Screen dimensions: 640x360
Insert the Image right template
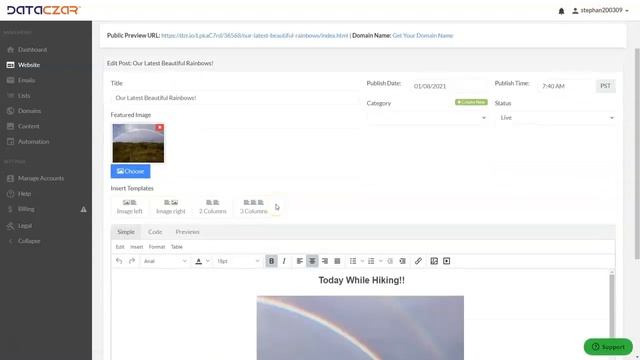(x=171, y=207)
